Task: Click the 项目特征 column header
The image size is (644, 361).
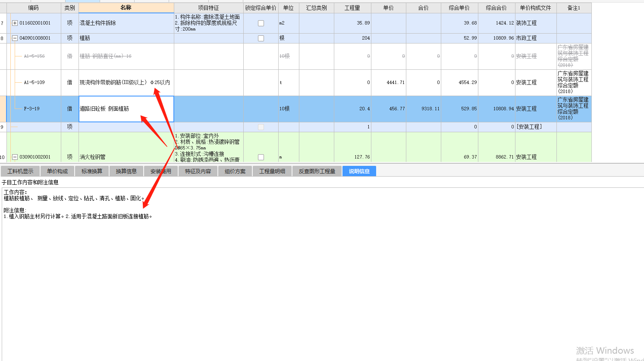Action: click(x=209, y=8)
